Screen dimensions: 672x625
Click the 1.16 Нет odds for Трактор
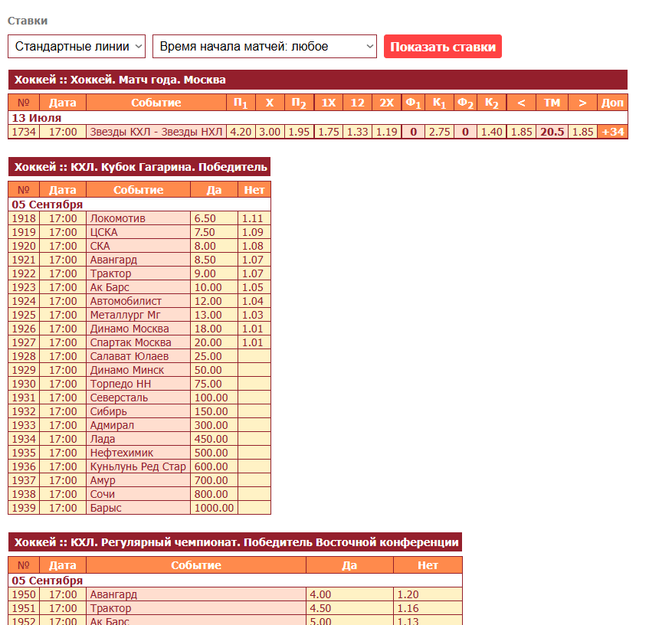428,608
